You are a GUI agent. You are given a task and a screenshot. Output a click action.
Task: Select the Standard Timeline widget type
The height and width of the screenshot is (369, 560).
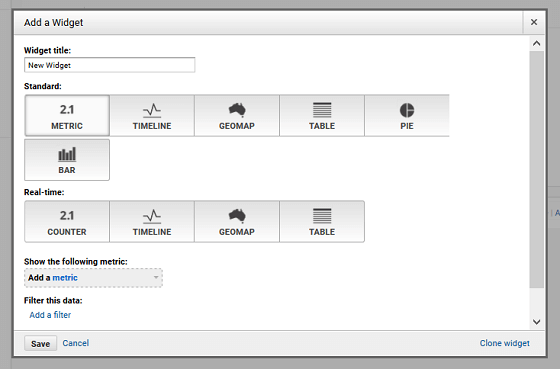click(152, 115)
